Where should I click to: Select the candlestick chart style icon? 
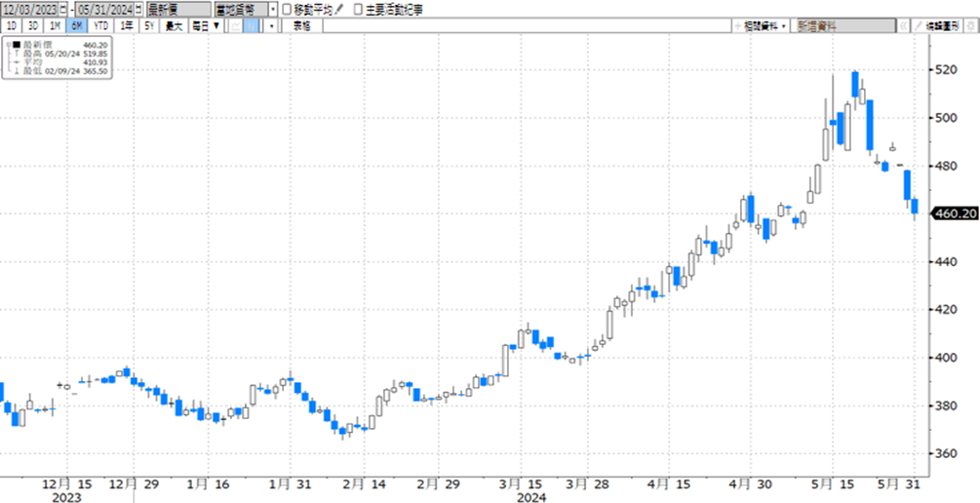click(x=252, y=25)
